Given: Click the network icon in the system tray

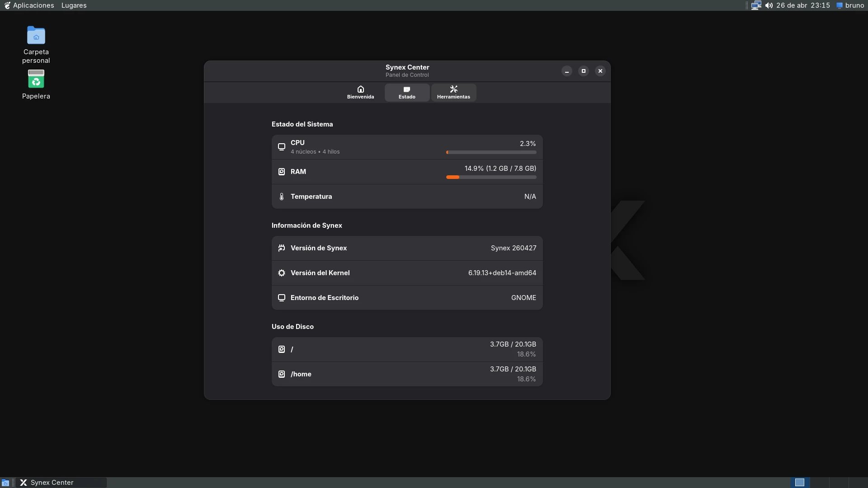Looking at the screenshot, I should click(x=755, y=5).
